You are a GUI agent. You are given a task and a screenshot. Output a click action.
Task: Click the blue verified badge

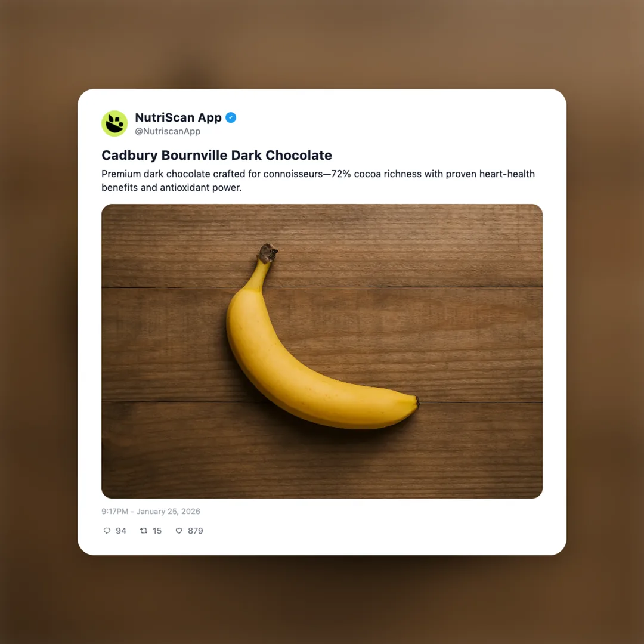click(231, 117)
